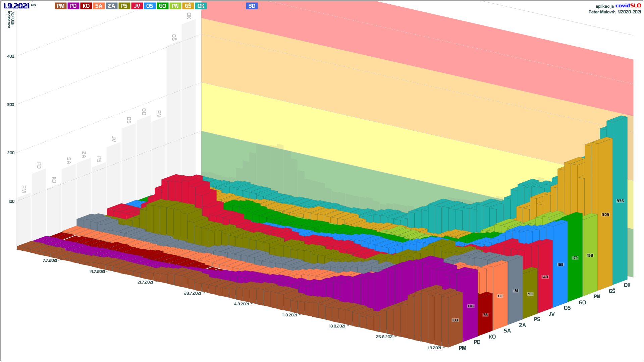Select the 21.7.2021 date axis marker
Viewport: 644px width, 362px height.
pyautogui.click(x=145, y=282)
